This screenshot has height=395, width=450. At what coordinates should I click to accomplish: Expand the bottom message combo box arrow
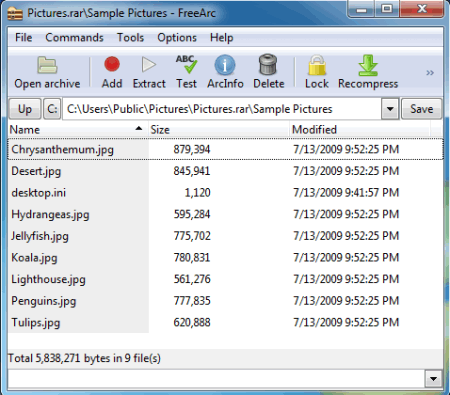[x=433, y=379]
